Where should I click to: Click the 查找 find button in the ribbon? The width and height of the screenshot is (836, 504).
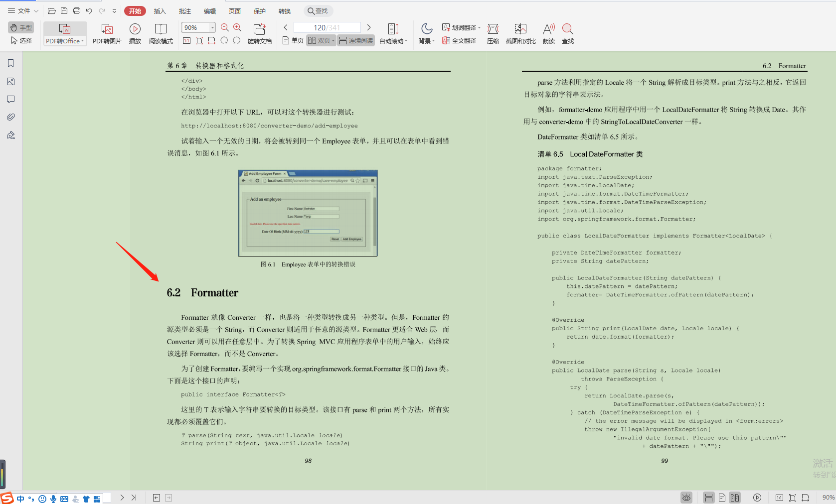tap(568, 34)
